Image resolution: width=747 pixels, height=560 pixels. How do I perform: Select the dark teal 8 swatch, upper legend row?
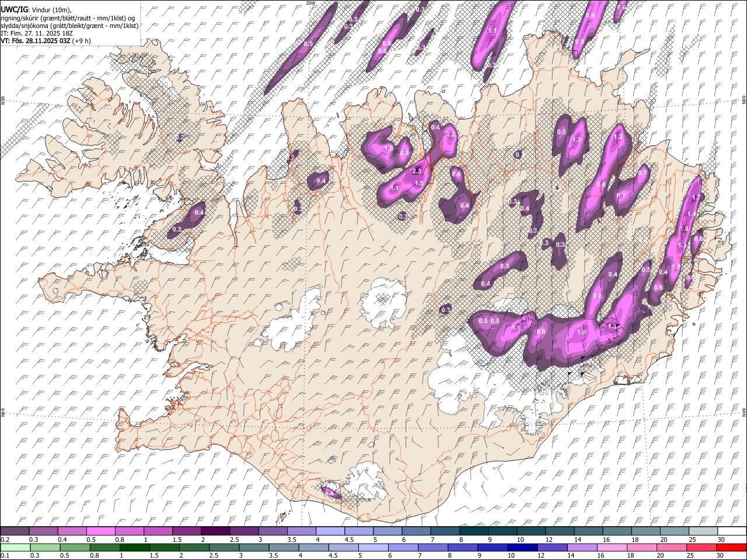[x=473, y=531]
